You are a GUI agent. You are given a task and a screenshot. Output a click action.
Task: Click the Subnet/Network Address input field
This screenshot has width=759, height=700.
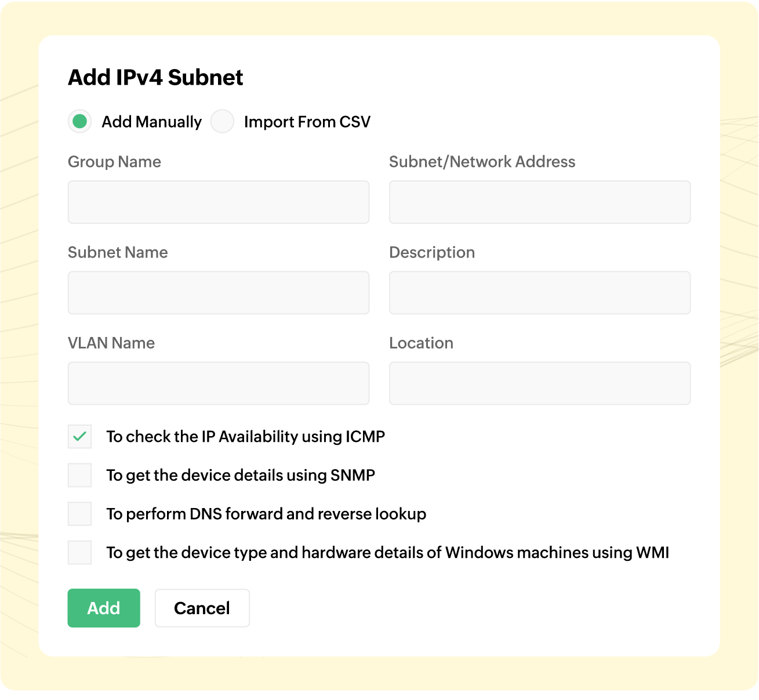click(540, 202)
